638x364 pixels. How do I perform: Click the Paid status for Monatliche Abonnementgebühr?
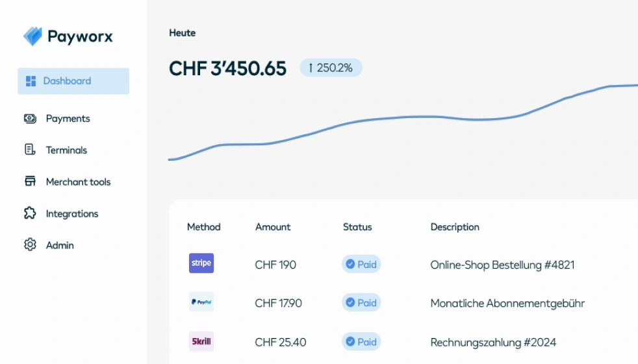pos(361,302)
